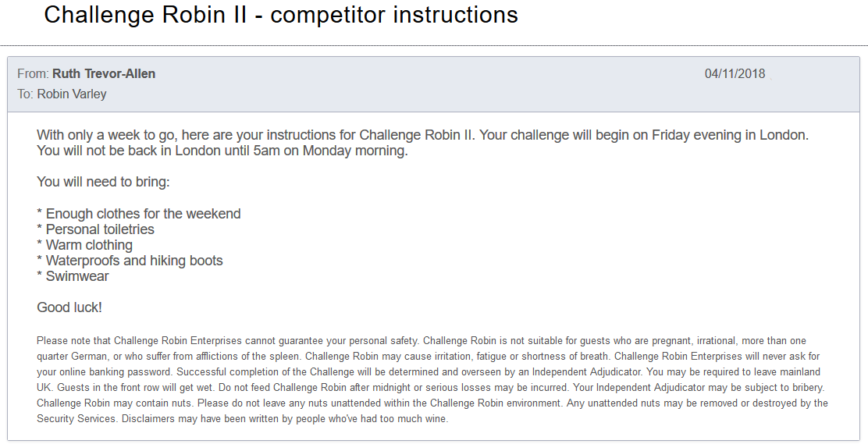The image size is (868, 444).
Task: Select list item "Enough clothes for the weekend"
Action: 143,214
